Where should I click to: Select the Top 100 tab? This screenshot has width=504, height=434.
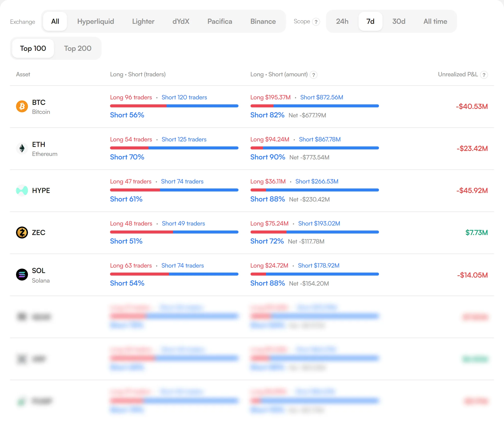point(33,48)
